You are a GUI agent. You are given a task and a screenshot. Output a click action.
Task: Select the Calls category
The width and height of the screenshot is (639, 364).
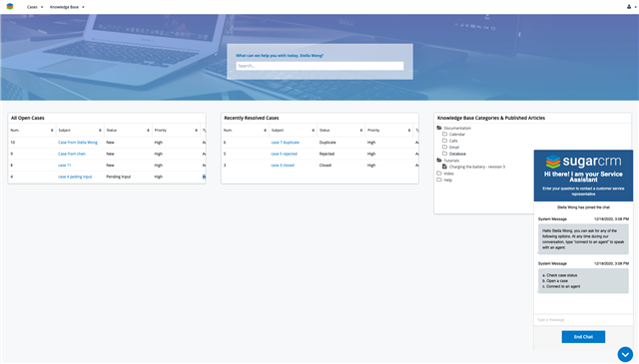[453, 141]
